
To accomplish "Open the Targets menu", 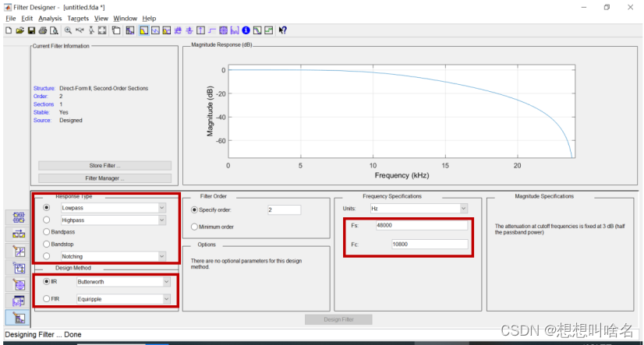I will [78, 19].
